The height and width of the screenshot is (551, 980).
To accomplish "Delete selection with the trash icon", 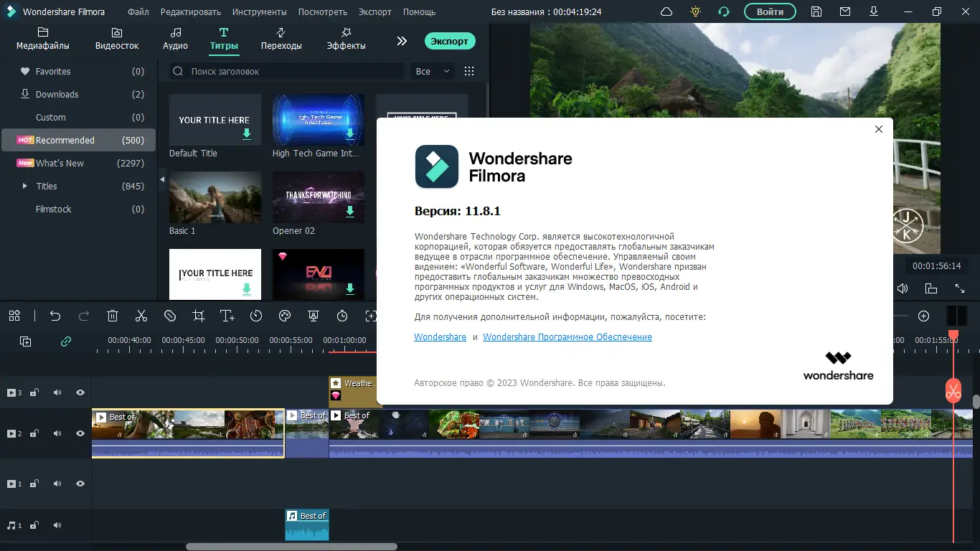I will click(x=113, y=316).
